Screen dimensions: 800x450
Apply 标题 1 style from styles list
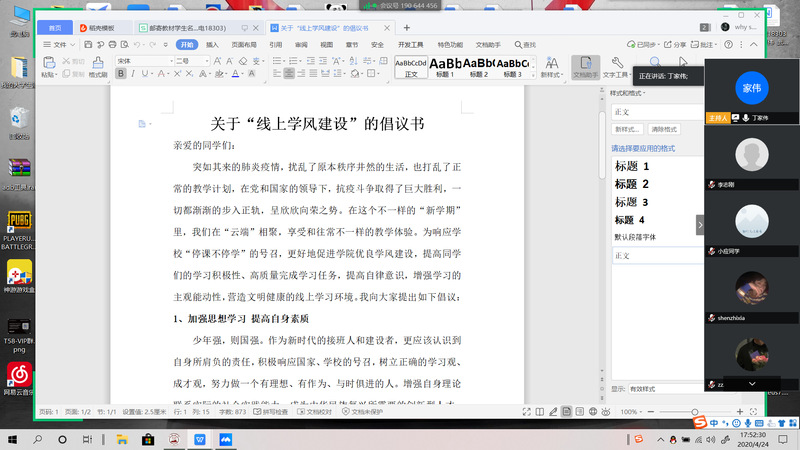tap(632, 166)
